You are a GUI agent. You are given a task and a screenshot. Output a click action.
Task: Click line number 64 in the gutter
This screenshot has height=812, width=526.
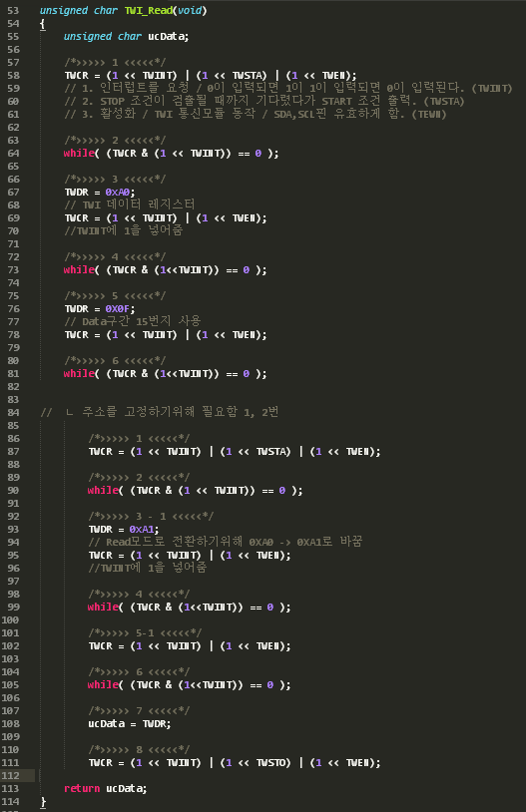(x=13, y=154)
